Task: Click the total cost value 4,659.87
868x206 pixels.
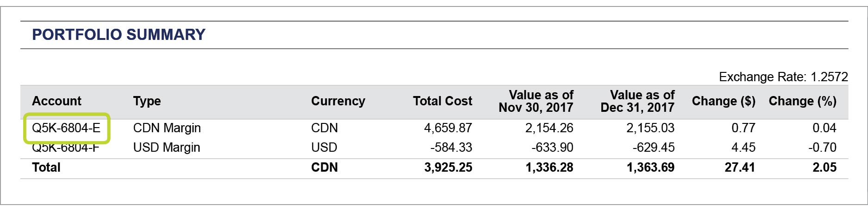Action: pos(448,128)
